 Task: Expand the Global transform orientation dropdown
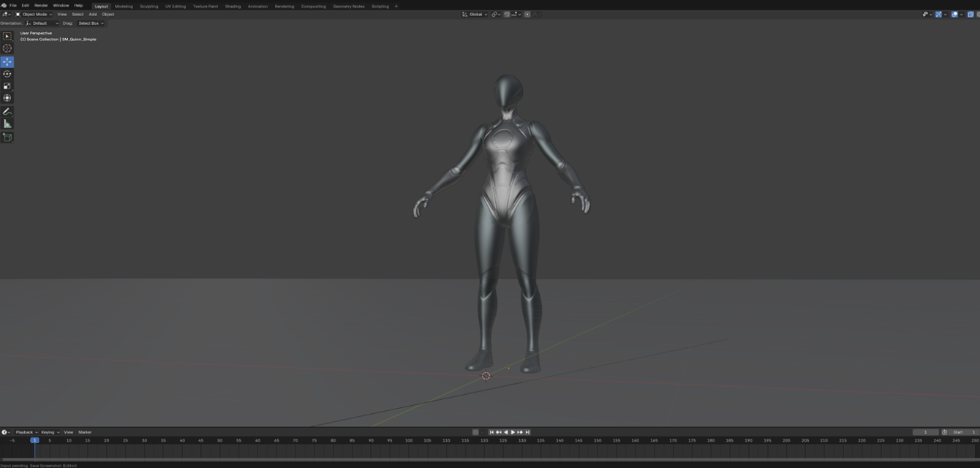pyautogui.click(x=475, y=15)
